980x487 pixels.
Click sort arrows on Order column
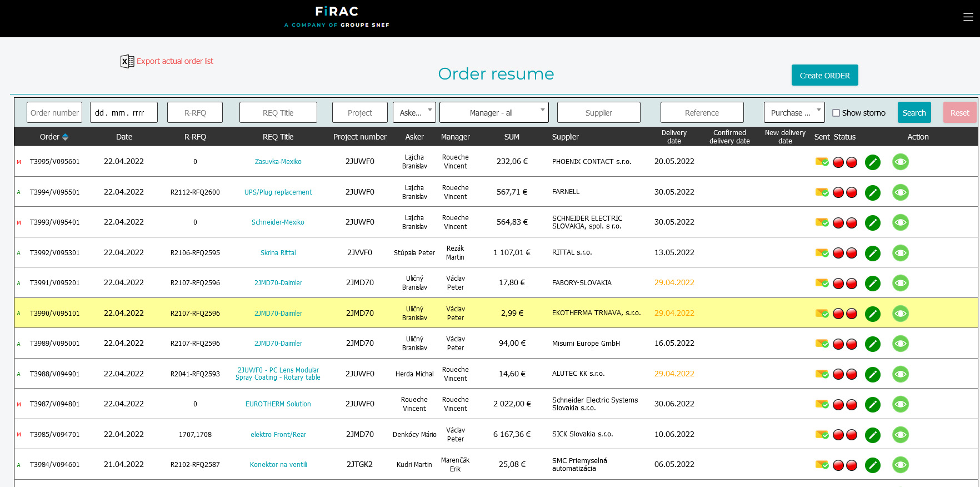point(65,137)
